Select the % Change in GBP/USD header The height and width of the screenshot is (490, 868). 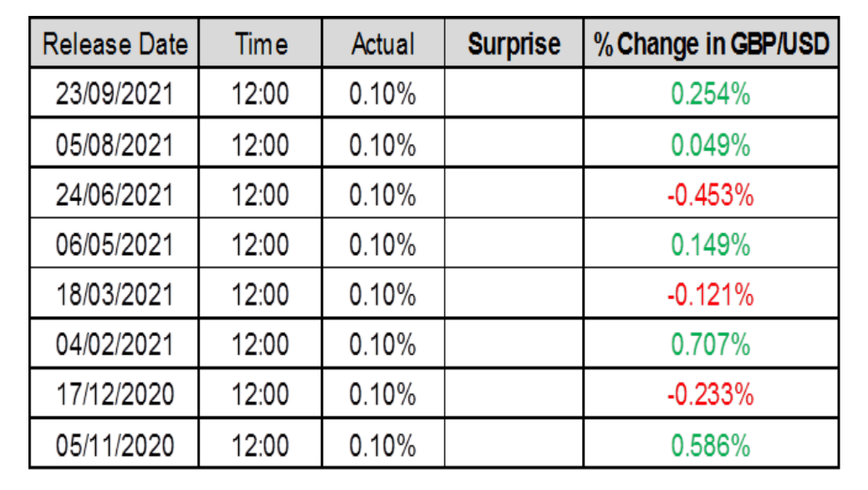711,44
